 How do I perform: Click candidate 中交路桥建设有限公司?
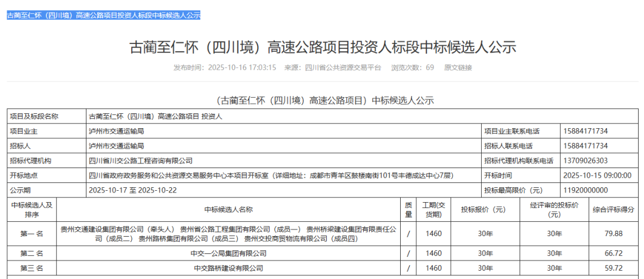229,268
